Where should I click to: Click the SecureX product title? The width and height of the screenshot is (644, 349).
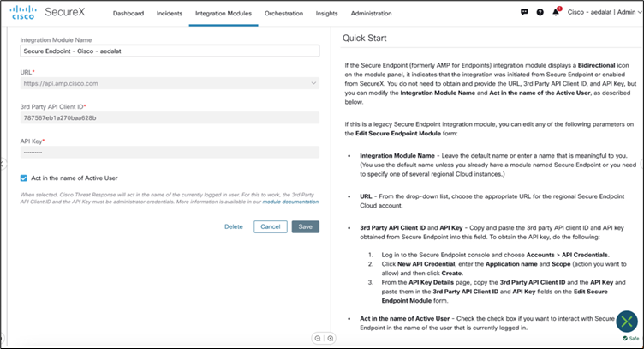(x=65, y=12)
